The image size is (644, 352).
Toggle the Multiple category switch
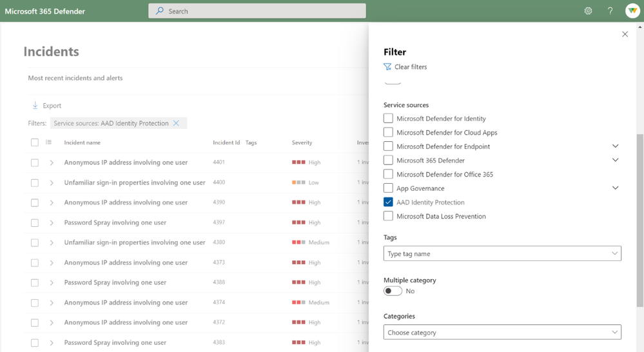point(393,291)
